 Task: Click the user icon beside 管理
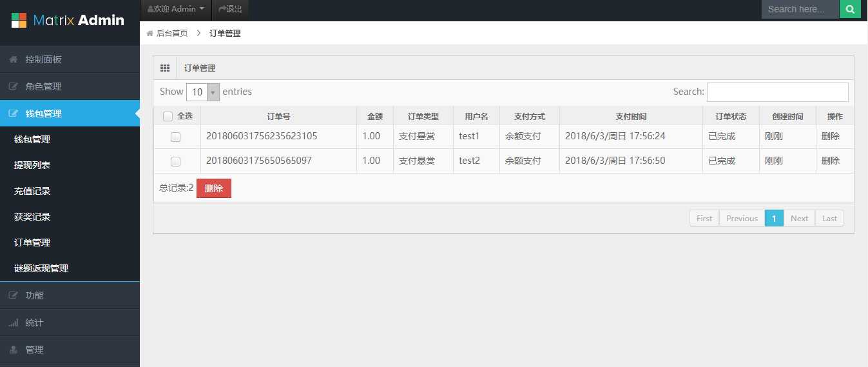(13, 350)
